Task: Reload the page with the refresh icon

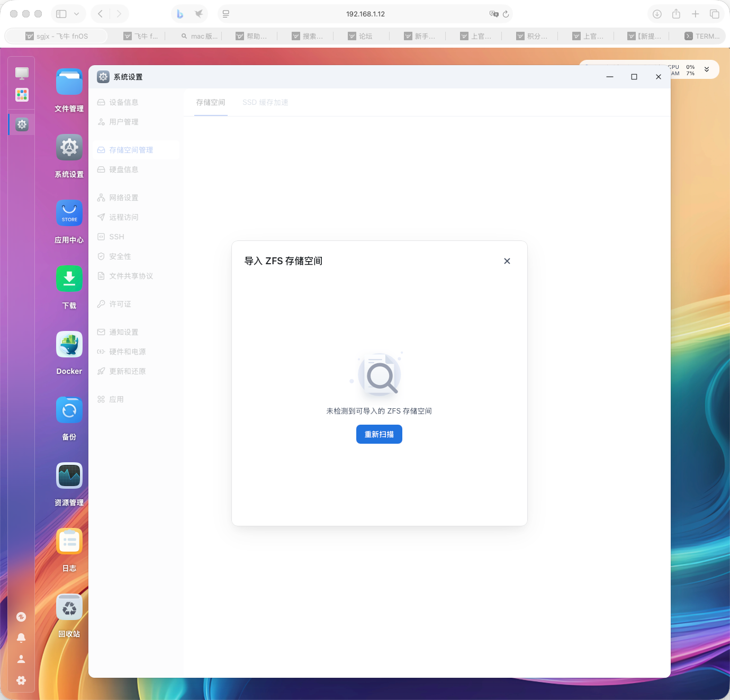Action: [506, 14]
